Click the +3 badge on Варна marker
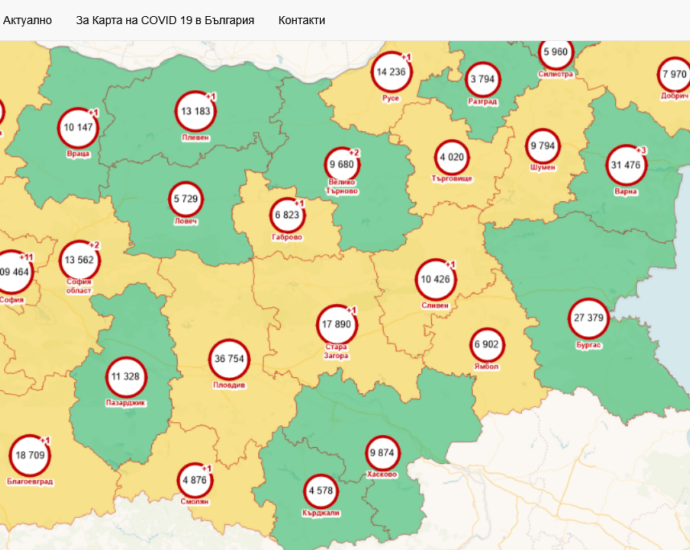 click(x=641, y=151)
